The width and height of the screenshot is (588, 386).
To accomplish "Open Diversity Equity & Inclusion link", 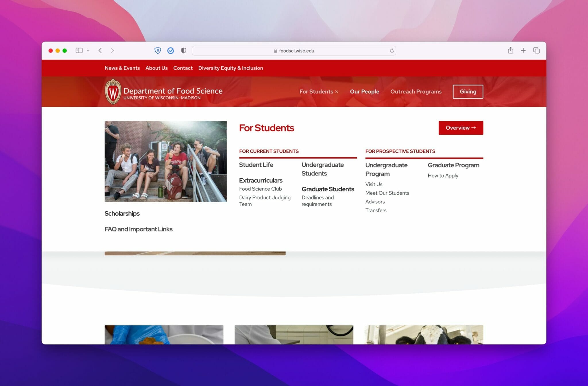I will point(231,68).
